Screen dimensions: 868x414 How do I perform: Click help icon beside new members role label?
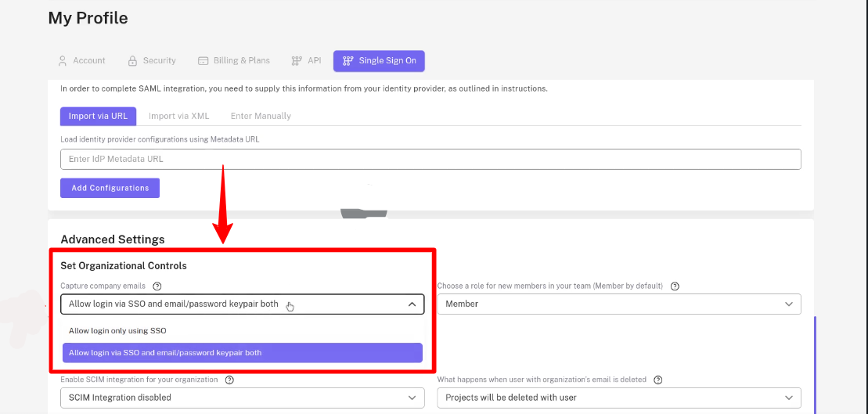[x=675, y=286]
